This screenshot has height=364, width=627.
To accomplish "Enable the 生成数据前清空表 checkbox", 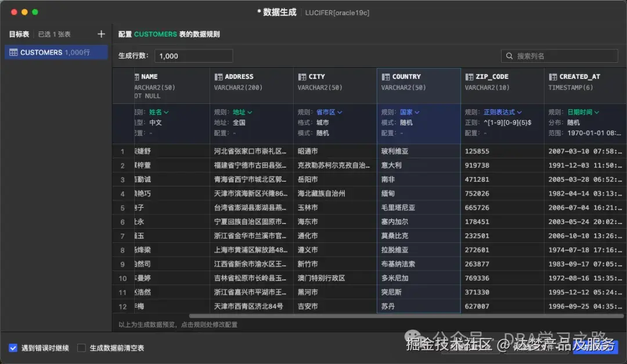I will point(82,348).
